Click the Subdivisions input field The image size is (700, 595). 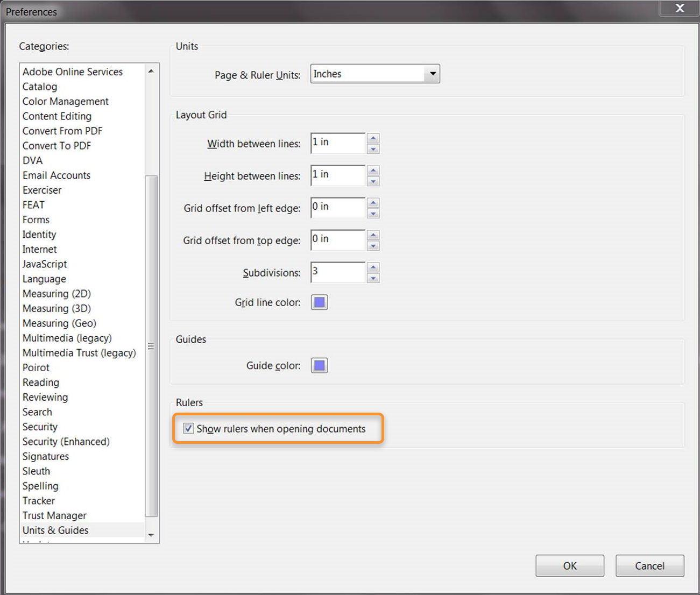[x=337, y=272]
